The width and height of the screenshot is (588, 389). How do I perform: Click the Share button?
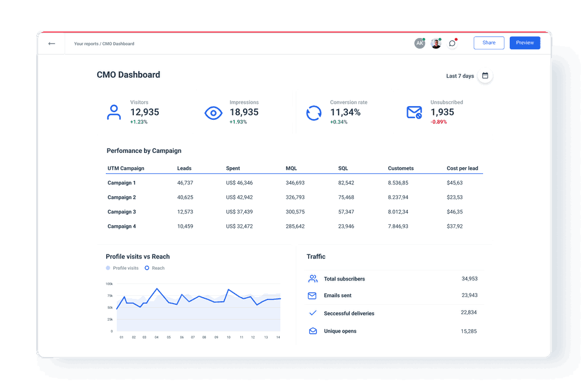pyautogui.click(x=488, y=43)
